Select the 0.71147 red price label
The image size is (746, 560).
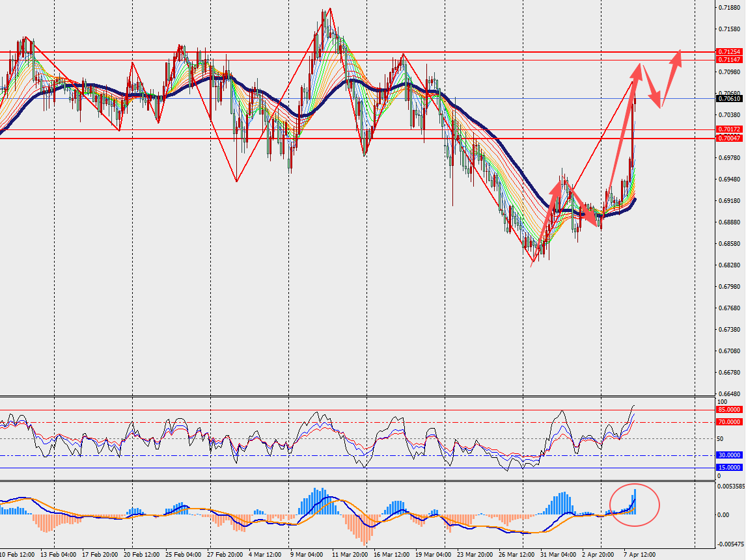click(x=729, y=59)
